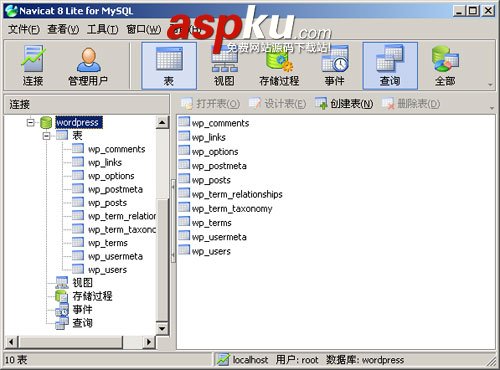Switch to 视图 views in toolbar
500x370 pixels.
pos(224,66)
